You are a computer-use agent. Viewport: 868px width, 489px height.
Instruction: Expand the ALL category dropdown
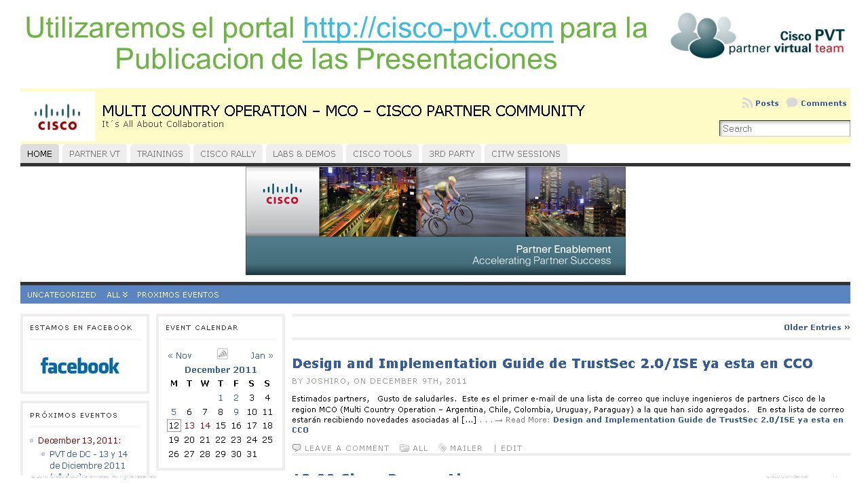click(117, 295)
